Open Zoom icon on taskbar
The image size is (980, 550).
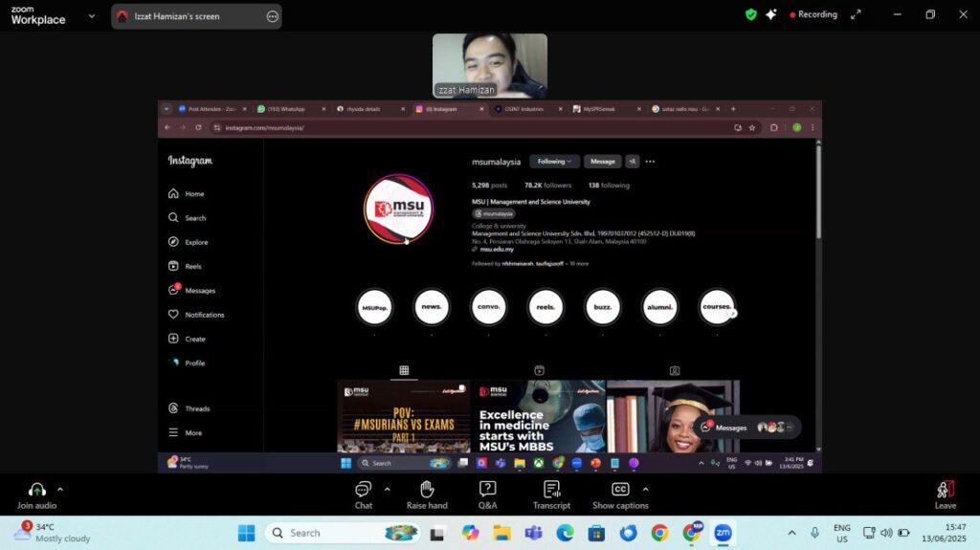724,533
